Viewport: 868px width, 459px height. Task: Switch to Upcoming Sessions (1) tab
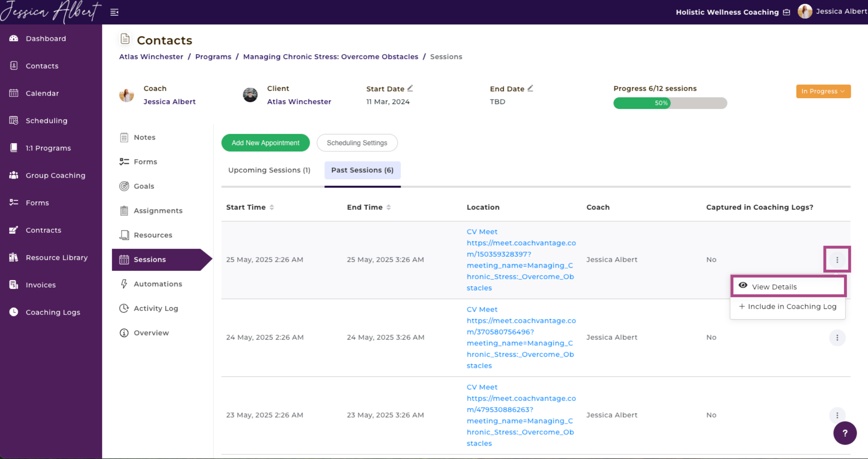269,170
